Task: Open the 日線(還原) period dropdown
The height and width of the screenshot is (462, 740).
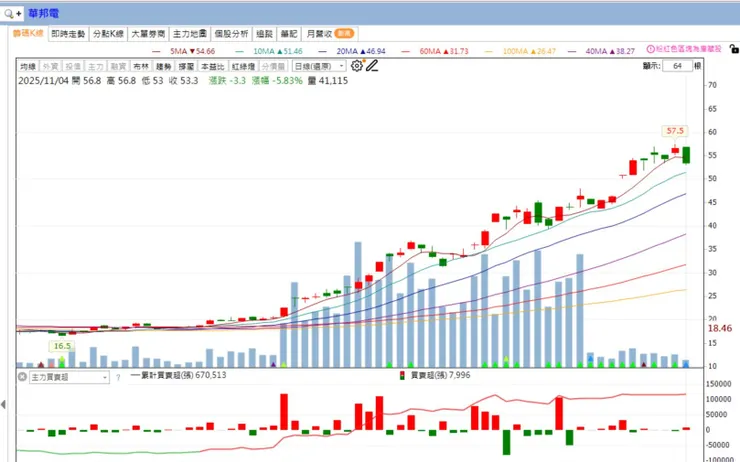Action: coord(319,66)
